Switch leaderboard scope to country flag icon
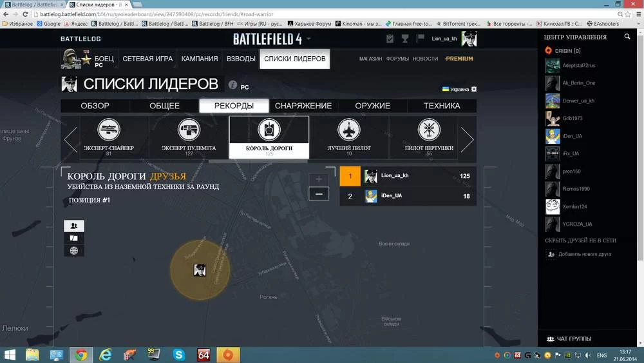The width and height of the screenshot is (644, 363). pos(74,238)
